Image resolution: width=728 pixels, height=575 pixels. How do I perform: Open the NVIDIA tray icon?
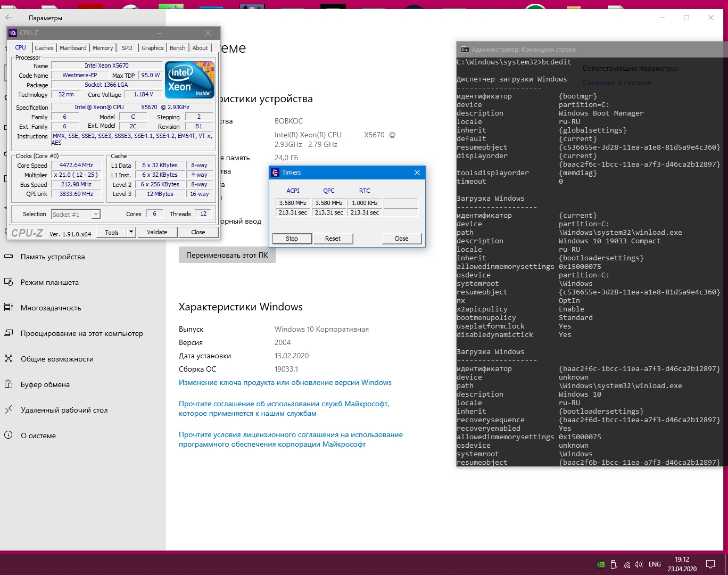tap(600, 564)
